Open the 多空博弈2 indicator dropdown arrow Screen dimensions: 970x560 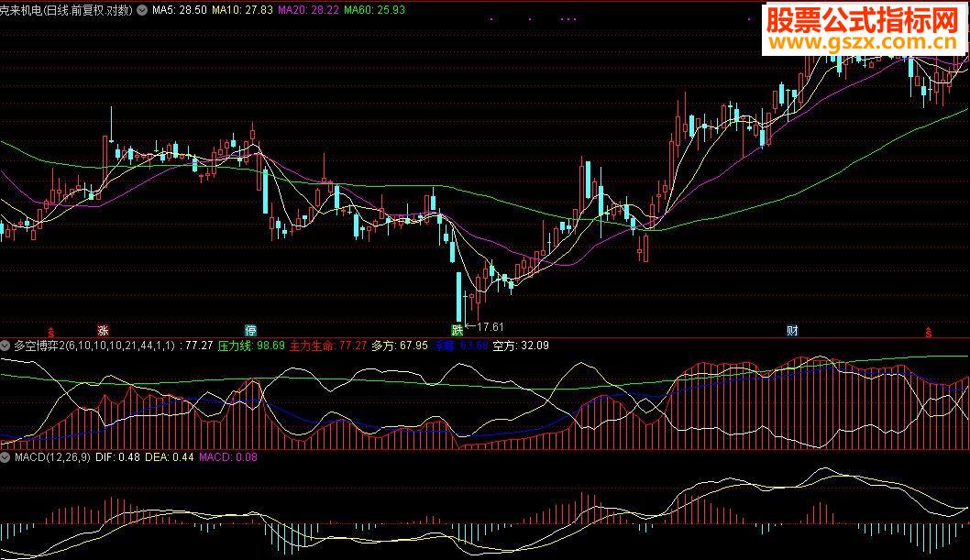5,346
